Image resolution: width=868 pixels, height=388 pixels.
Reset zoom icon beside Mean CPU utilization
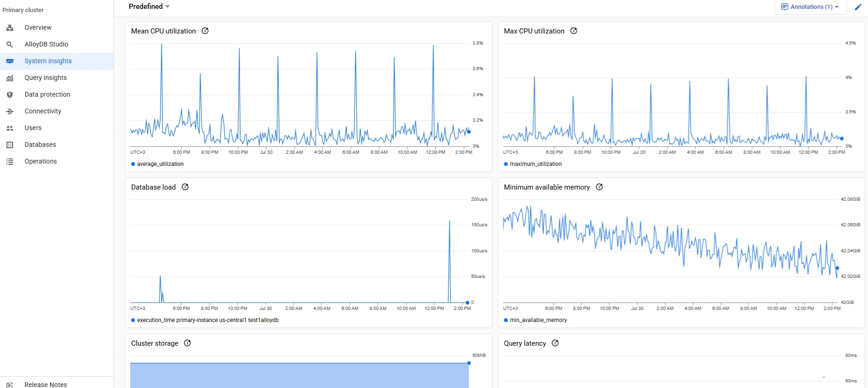(205, 31)
